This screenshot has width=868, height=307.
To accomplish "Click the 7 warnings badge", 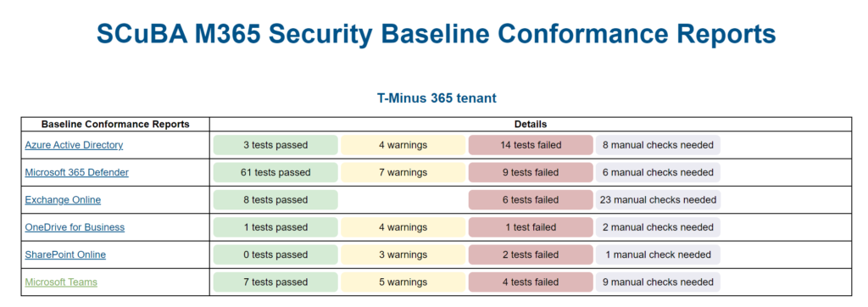I will click(403, 172).
